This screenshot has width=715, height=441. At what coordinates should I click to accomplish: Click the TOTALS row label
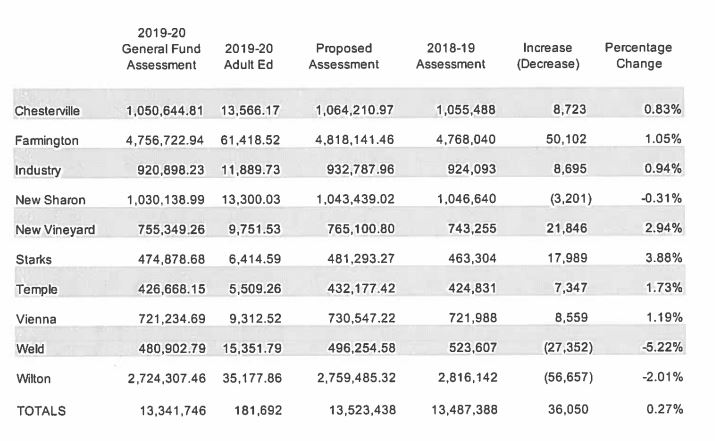(x=38, y=410)
